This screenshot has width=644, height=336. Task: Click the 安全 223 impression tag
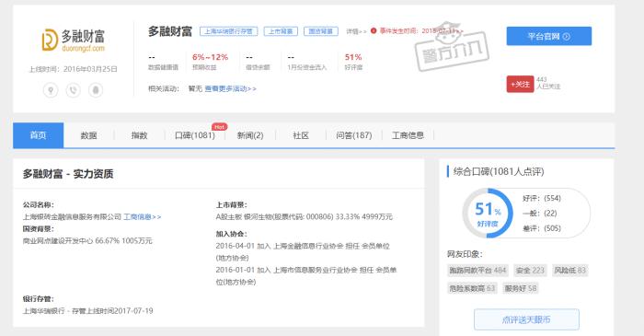530,271
